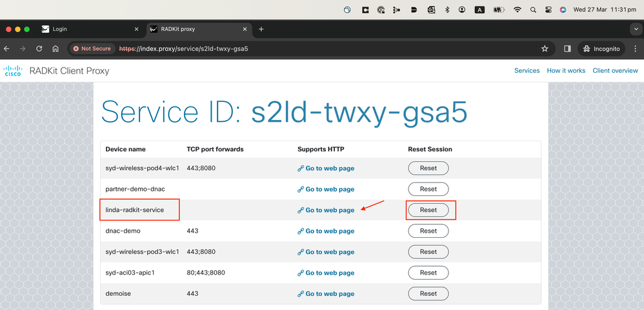Click the Device name column header
This screenshot has width=644, height=310.
click(x=126, y=150)
